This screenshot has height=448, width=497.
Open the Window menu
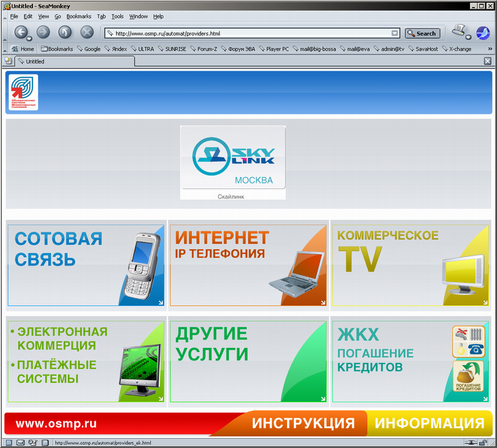pyautogui.click(x=138, y=17)
